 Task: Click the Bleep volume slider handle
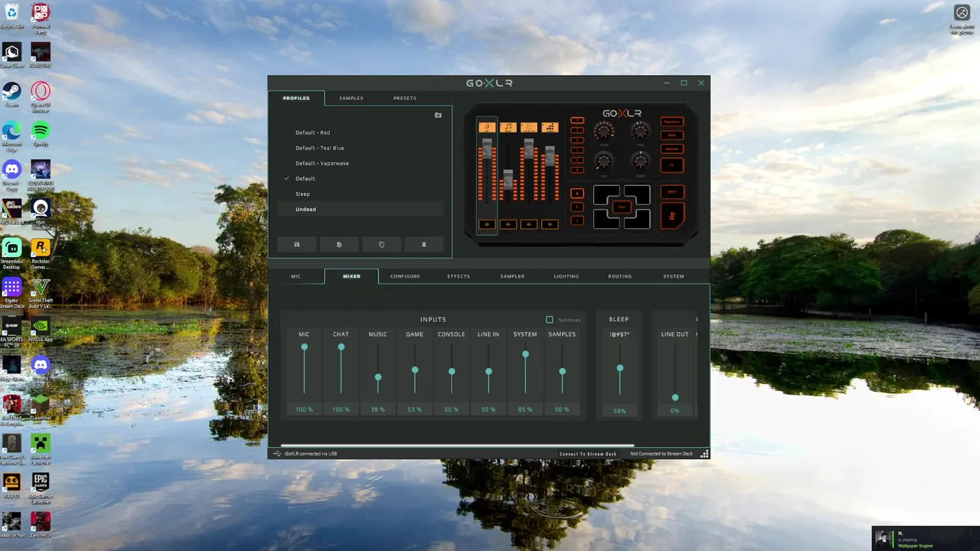pos(620,368)
